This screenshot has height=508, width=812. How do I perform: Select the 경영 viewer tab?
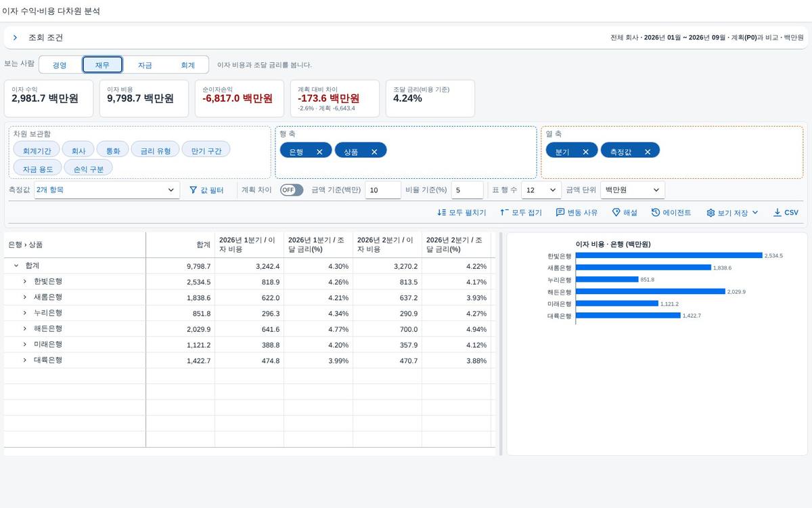pyautogui.click(x=60, y=65)
